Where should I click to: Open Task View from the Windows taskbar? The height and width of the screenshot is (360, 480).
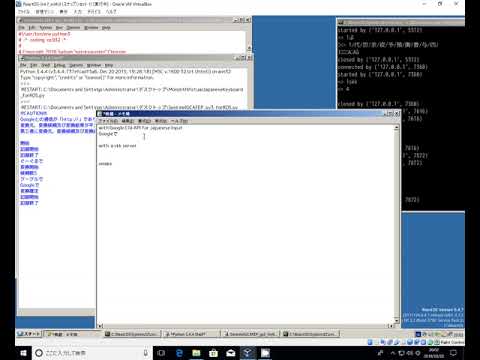click(161, 353)
